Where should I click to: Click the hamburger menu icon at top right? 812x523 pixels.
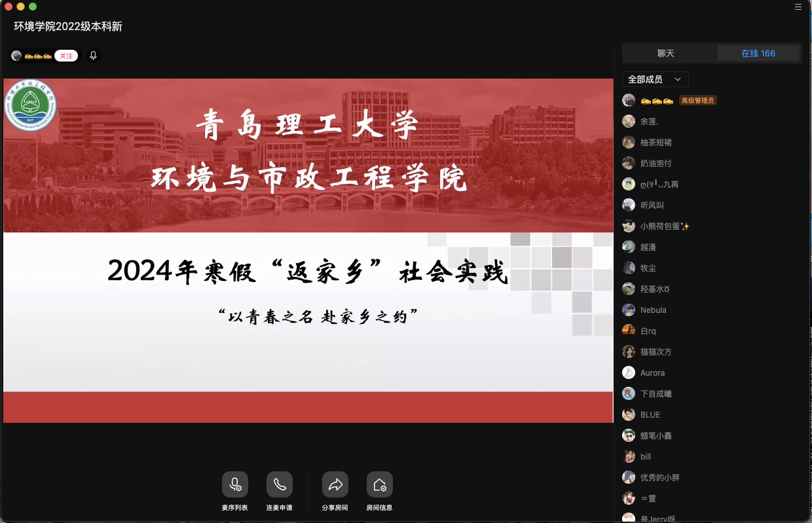tap(798, 7)
